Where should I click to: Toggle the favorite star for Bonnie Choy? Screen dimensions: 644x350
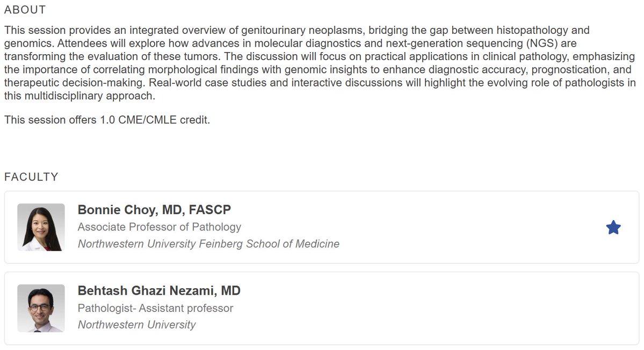[x=613, y=228]
